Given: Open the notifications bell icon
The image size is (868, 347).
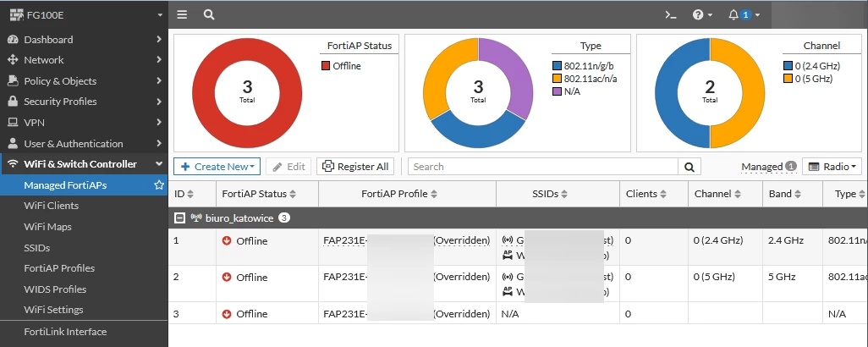Looking at the screenshot, I should 744,15.
